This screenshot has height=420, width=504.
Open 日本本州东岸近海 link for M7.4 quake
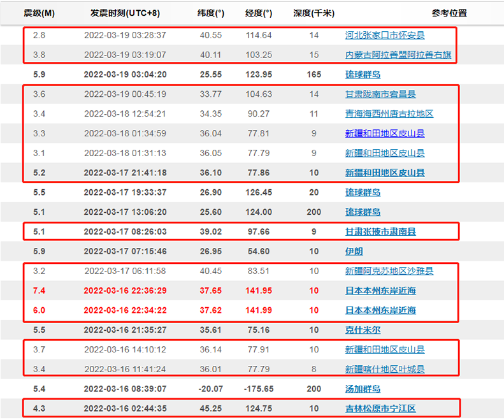coord(380,291)
